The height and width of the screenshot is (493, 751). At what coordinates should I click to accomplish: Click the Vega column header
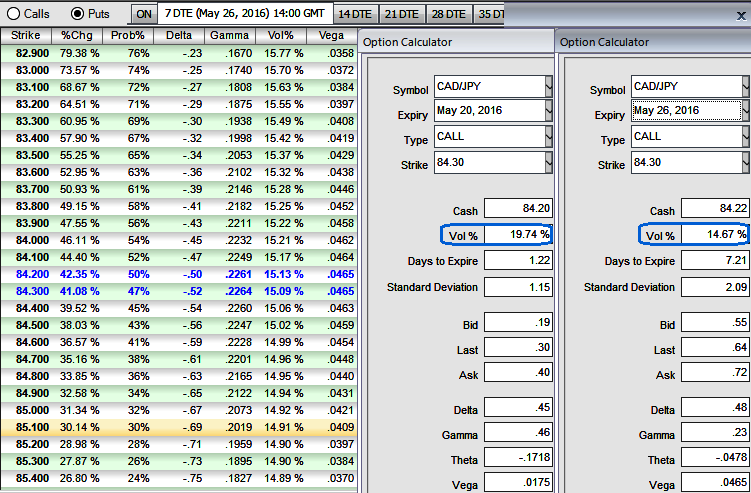pos(330,35)
